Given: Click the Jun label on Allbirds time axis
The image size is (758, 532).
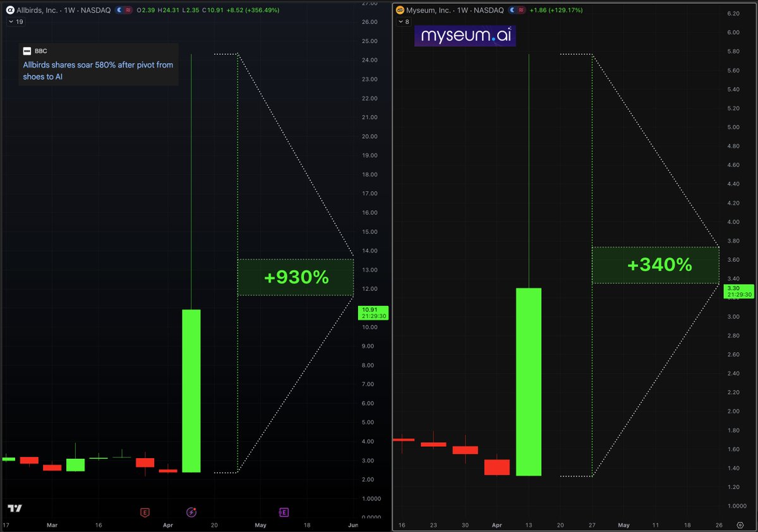Looking at the screenshot, I should pyautogui.click(x=352, y=525).
